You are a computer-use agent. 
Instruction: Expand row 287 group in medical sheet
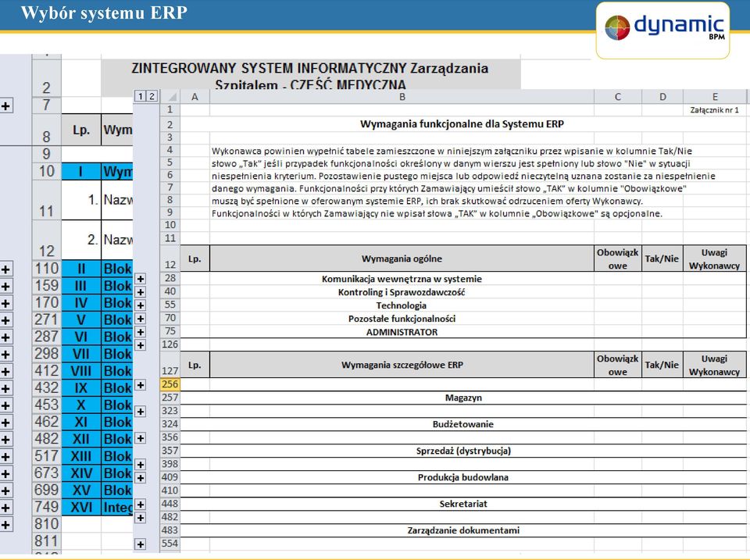(5, 337)
